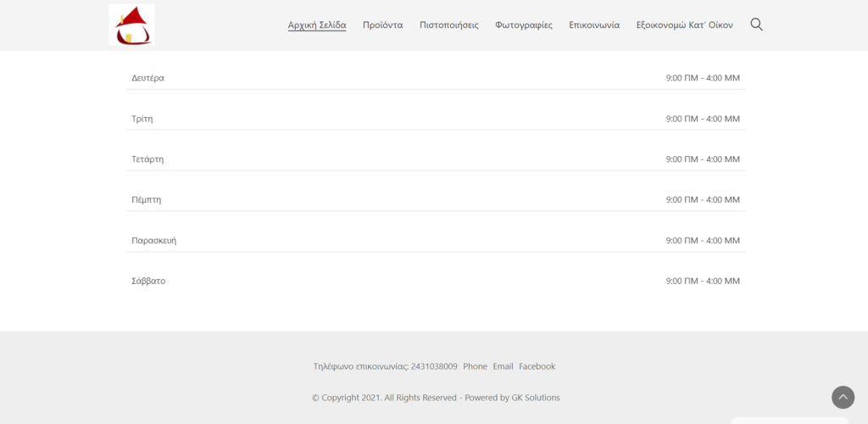Click the Τρίτη day label
The image size is (868, 424).
pyautogui.click(x=142, y=119)
